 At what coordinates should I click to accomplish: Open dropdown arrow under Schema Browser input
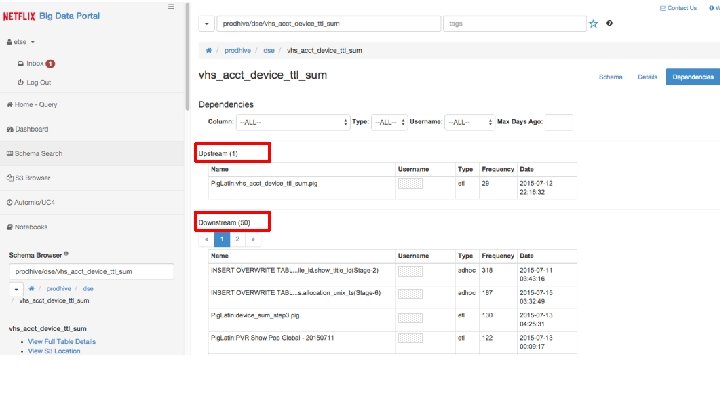tap(16, 289)
